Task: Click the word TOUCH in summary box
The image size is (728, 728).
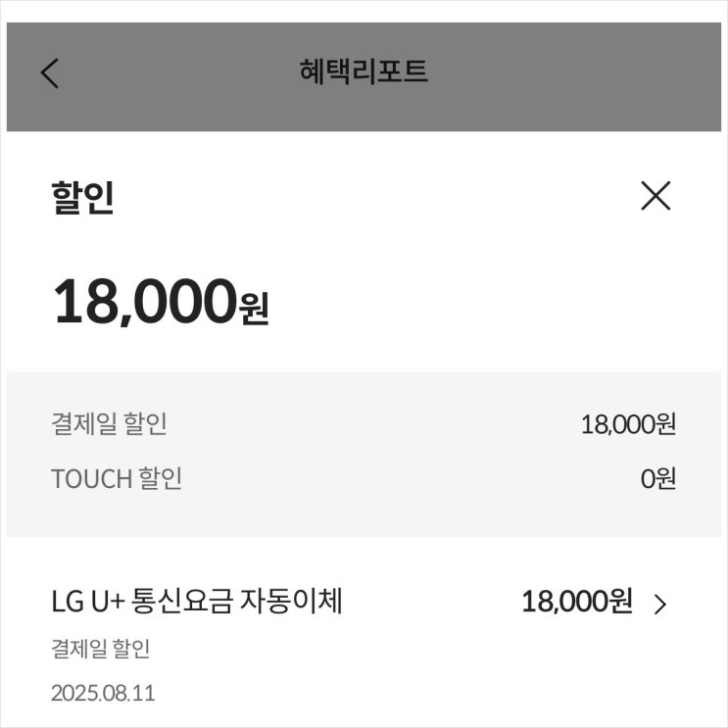Action: pyautogui.click(x=91, y=479)
